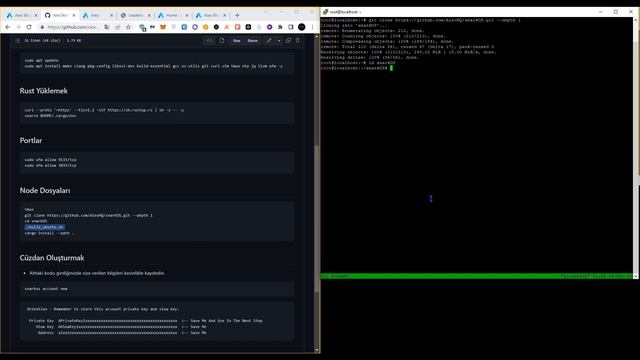The width and height of the screenshot is (640, 360).
Task: Click the sudo apt update line
Action: point(41,60)
